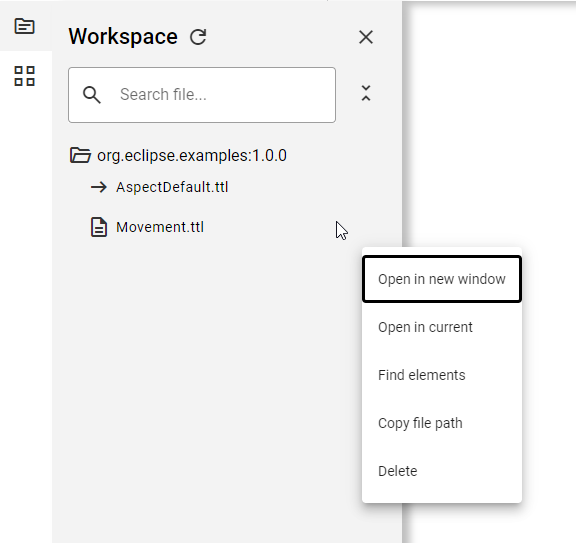Choose Open in new window

442,279
